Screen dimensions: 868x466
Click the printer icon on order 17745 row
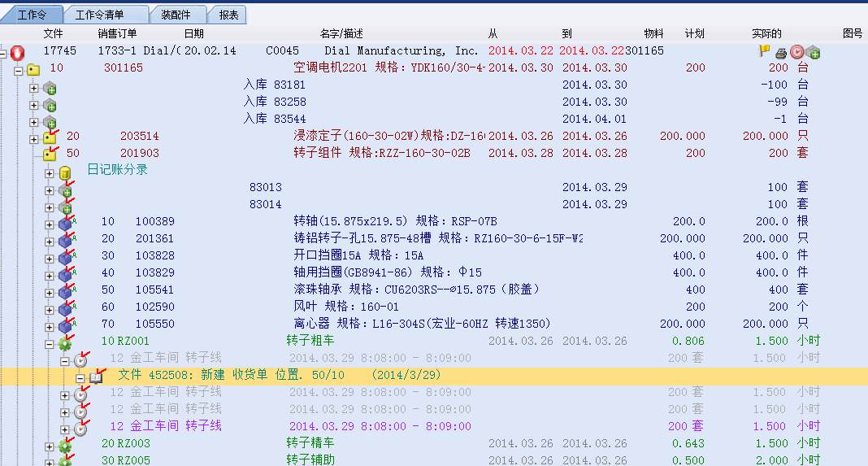click(x=781, y=52)
